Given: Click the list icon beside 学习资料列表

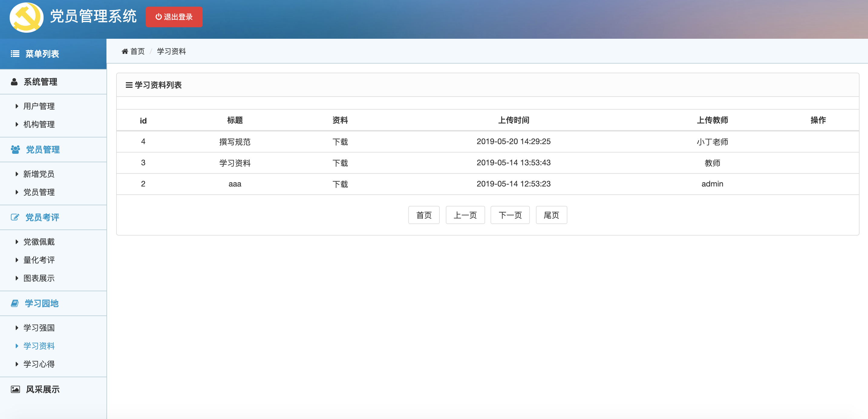Looking at the screenshot, I should tap(129, 85).
